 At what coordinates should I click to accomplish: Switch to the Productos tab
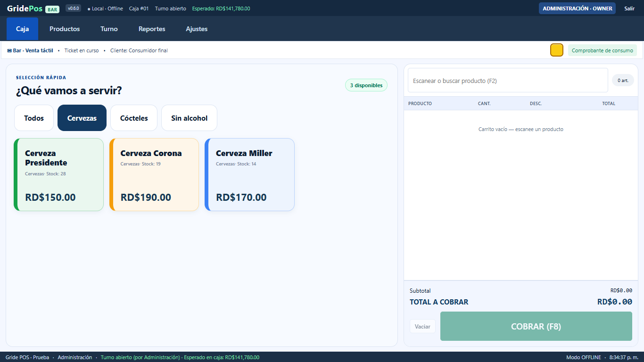65,29
